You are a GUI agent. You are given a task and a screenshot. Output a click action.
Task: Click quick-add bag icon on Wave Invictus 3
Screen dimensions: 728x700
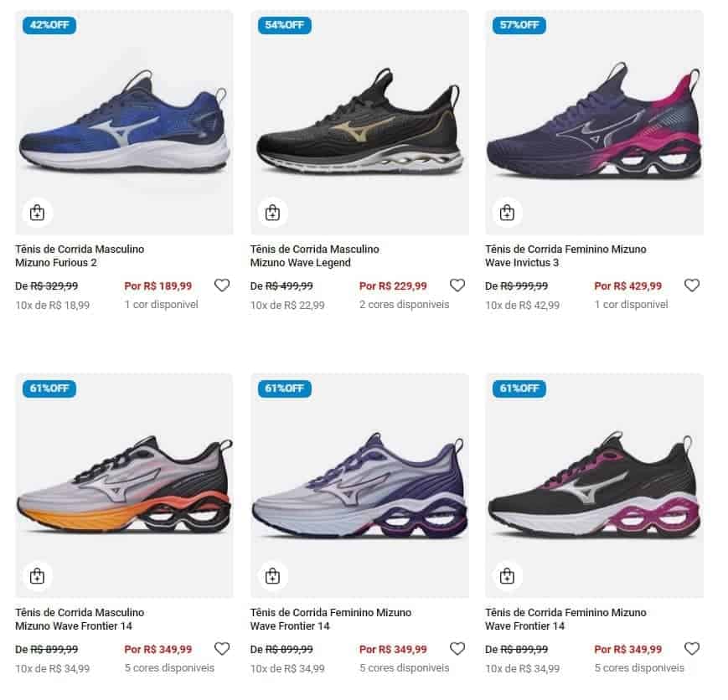507,213
